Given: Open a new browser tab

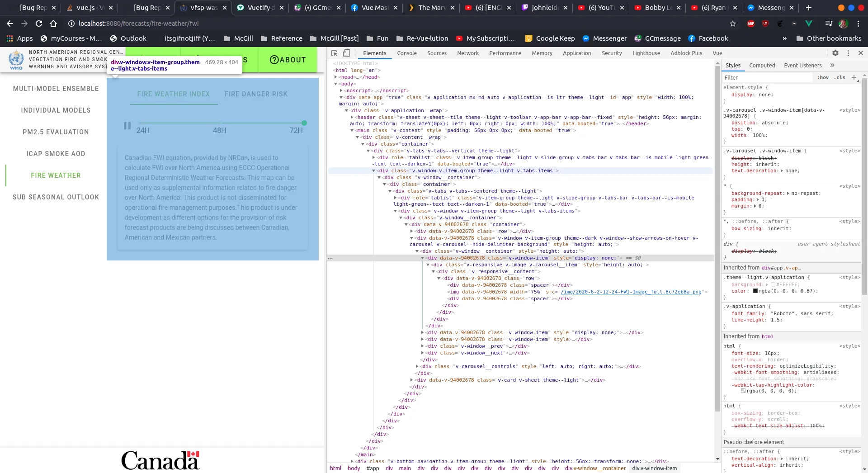Looking at the screenshot, I should click(x=809, y=8).
